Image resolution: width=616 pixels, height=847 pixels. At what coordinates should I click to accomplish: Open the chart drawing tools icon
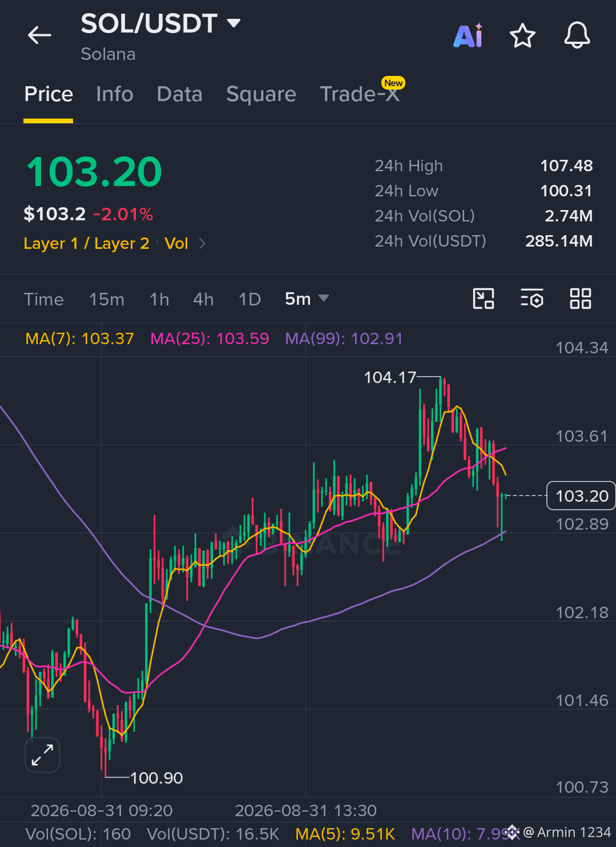coord(484,299)
